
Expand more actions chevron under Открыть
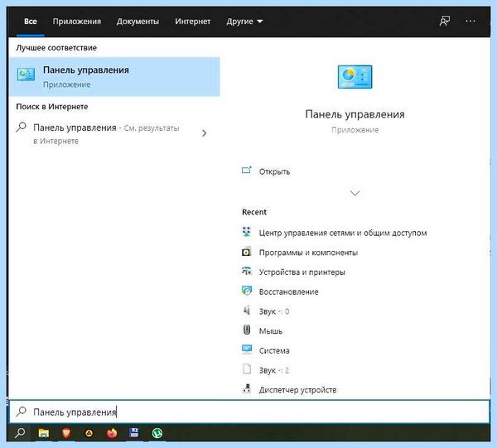pos(355,193)
